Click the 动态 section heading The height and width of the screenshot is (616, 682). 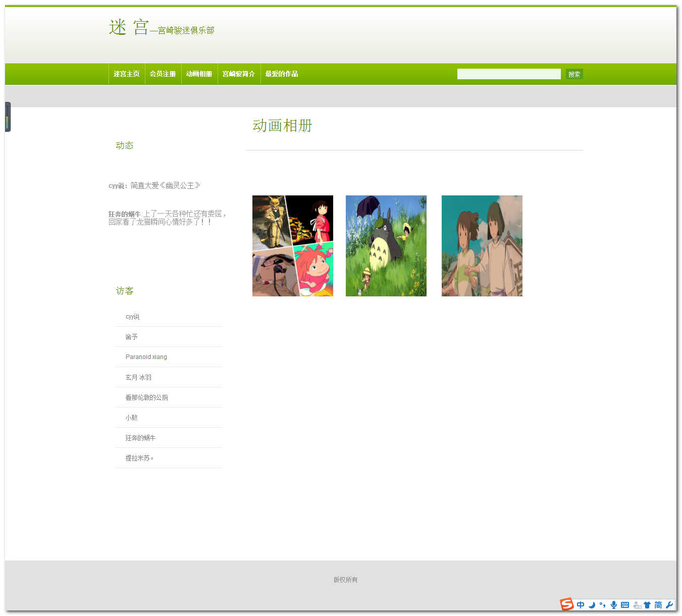(x=125, y=145)
